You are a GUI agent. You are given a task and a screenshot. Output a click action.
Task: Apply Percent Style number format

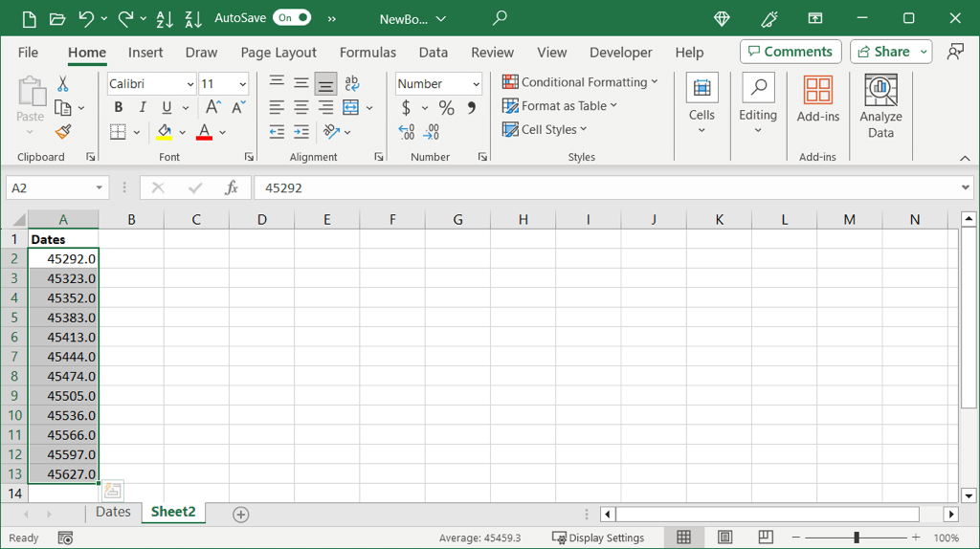(x=446, y=108)
